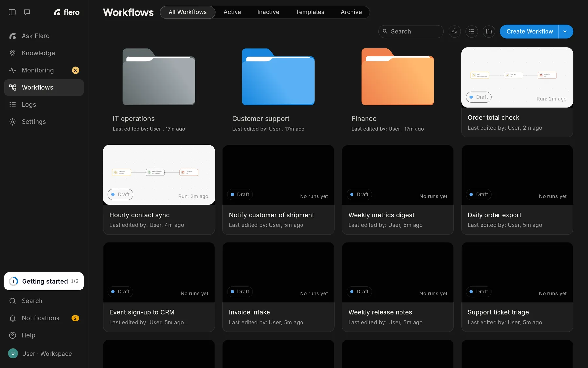This screenshot has height=368, width=588.
Task: Select the All Workflows tab
Action: pyautogui.click(x=188, y=12)
